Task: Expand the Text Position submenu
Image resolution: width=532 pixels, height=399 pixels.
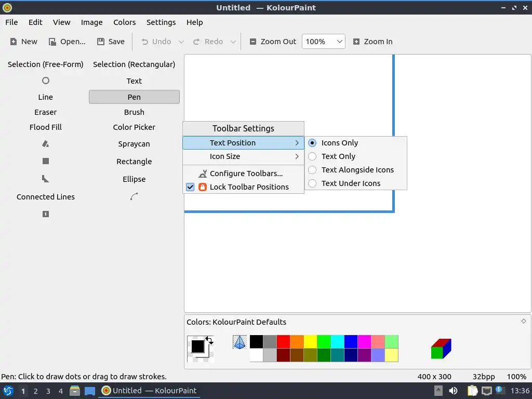Action: (243, 143)
